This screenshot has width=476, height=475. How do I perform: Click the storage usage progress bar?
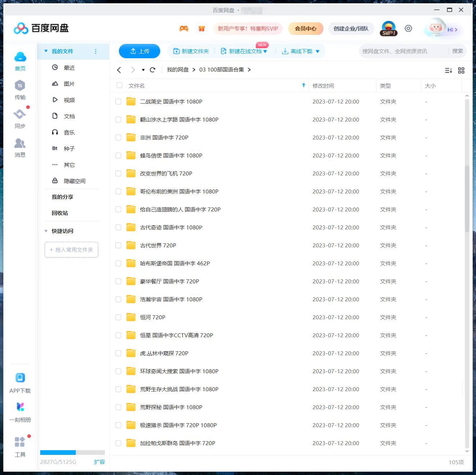pos(72,452)
